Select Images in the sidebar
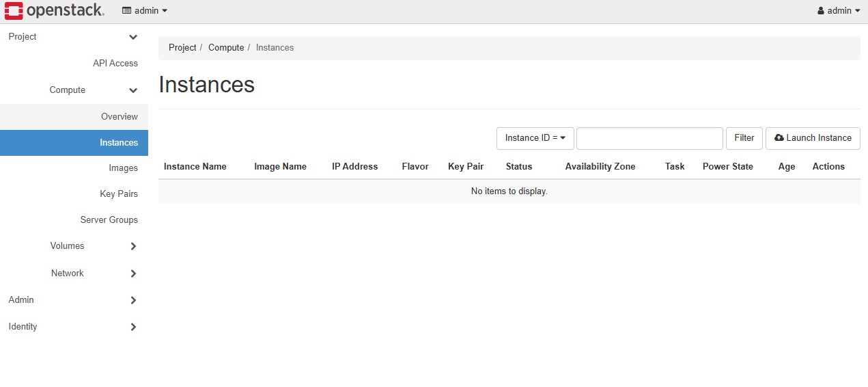868x387 pixels. click(123, 168)
